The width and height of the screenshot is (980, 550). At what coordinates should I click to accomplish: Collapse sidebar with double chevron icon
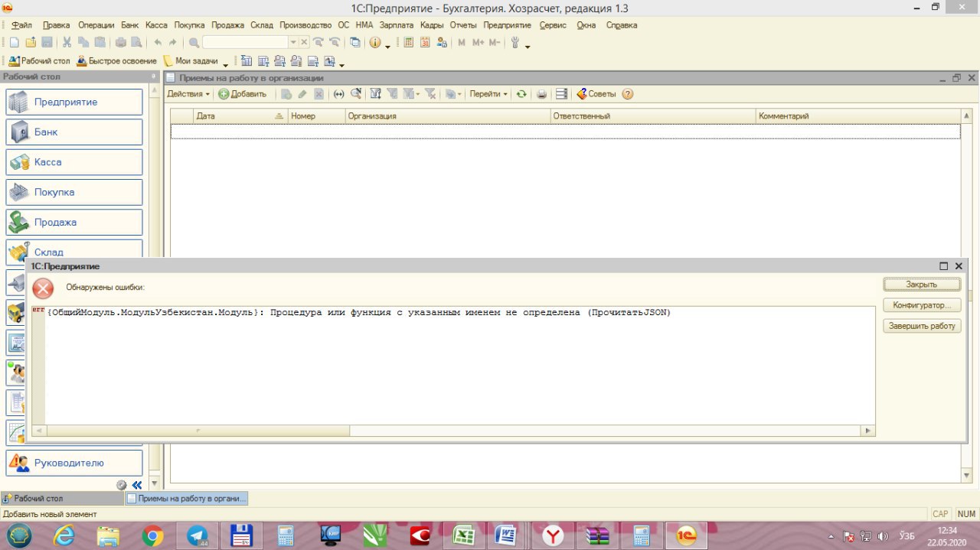[137, 485]
